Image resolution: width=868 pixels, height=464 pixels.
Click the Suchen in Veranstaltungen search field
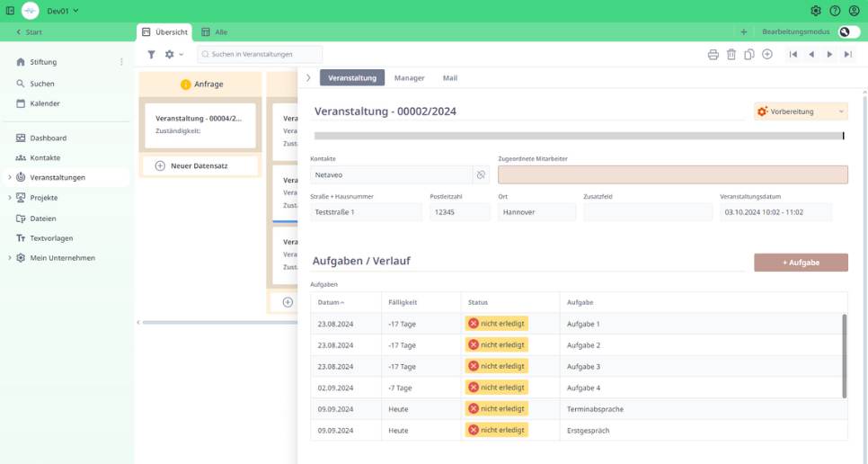point(261,55)
